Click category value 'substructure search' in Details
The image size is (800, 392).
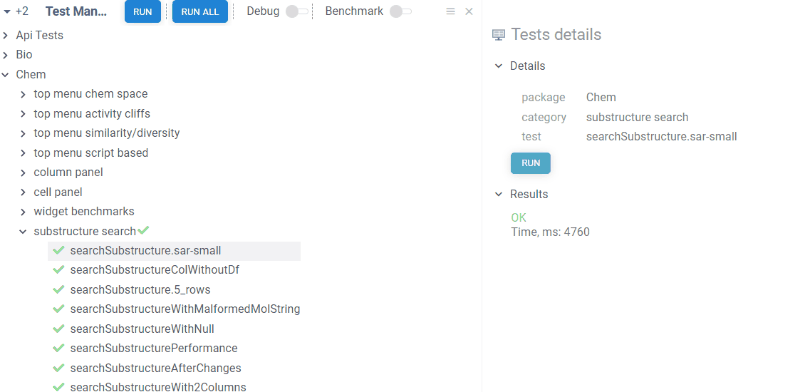tap(637, 117)
